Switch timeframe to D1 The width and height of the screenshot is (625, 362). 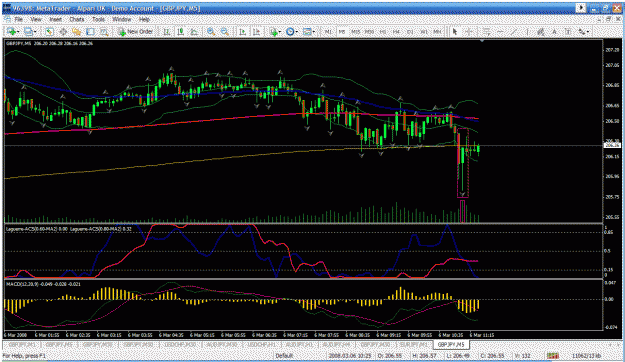410,31
